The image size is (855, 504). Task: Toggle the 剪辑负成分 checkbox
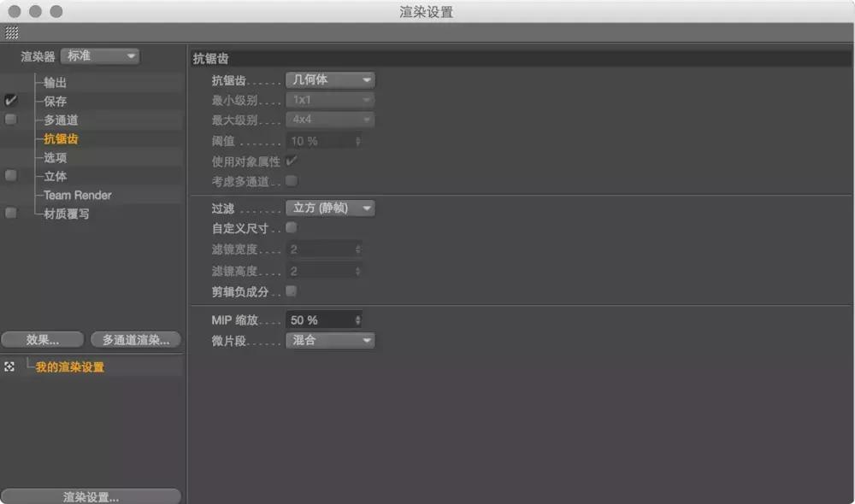(291, 290)
